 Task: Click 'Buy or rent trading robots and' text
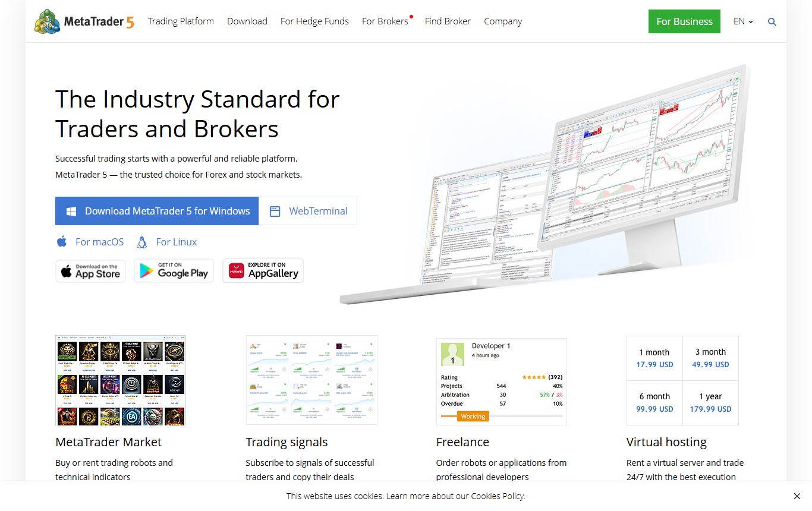(x=114, y=463)
